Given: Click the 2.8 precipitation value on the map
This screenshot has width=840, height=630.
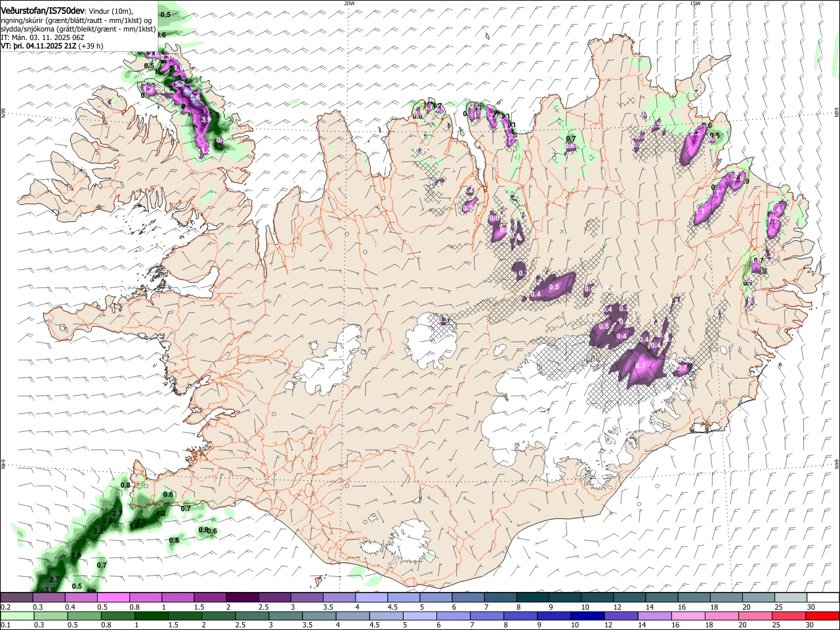Looking at the screenshot, I should coord(738,178).
